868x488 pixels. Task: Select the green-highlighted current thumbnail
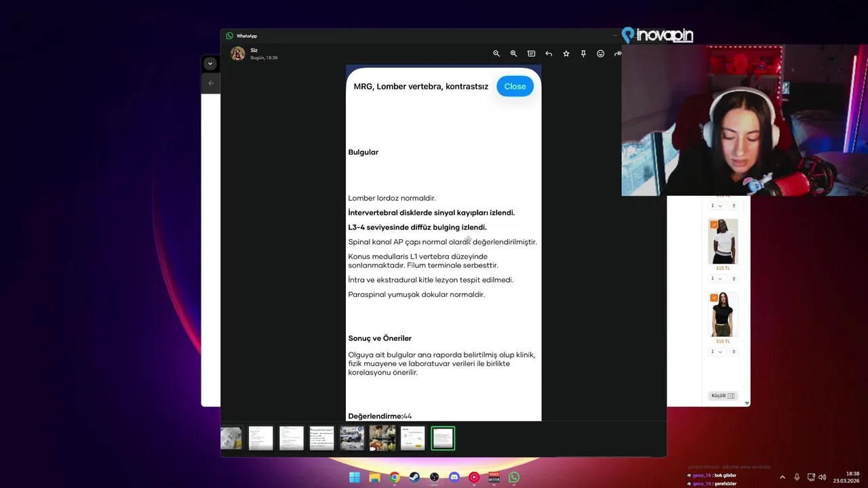[x=443, y=439]
